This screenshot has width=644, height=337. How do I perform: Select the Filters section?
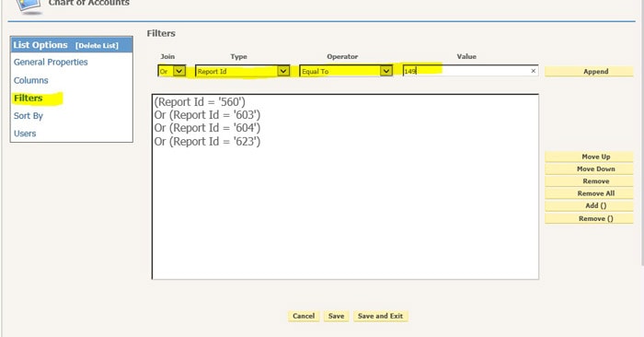28,99
